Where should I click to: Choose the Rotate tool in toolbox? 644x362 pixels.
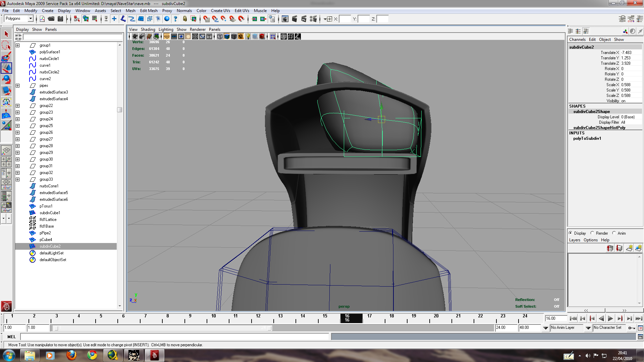tap(6, 79)
